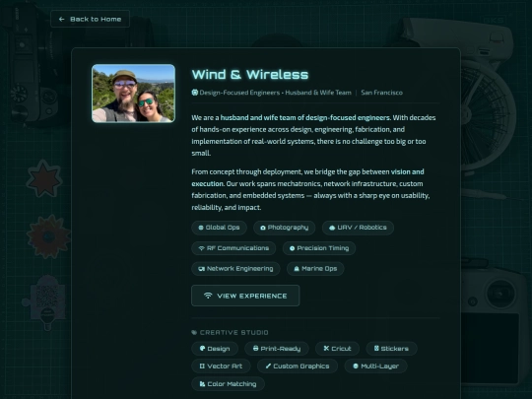Click the camera icon on Photography tag
Screen dimensions: 532x399
263,228
